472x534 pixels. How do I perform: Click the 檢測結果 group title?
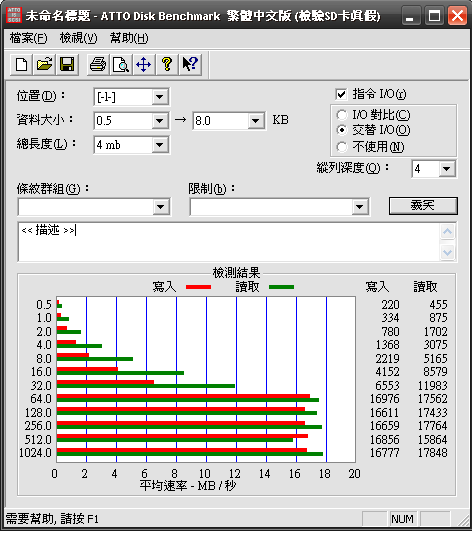tap(236, 273)
